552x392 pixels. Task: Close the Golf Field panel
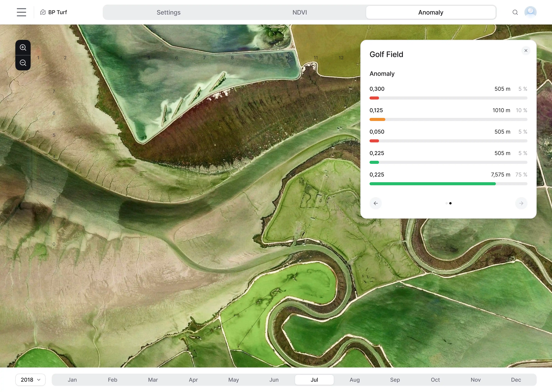(x=526, y=50)
